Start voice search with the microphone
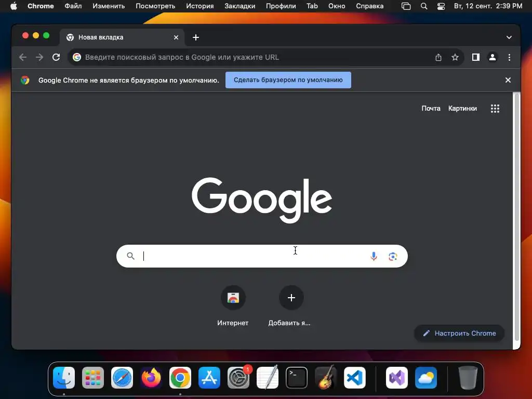Screen dimensions: 532x399 pos(374,256)
